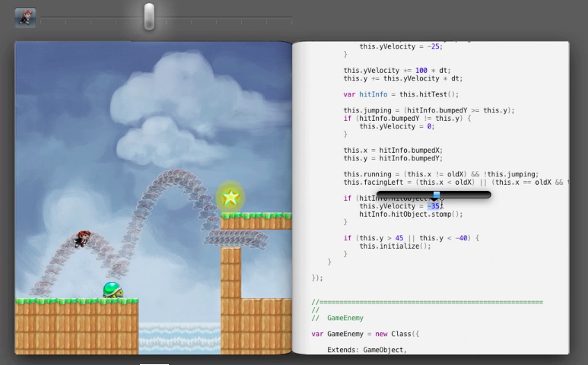
Task: Click the character avatar icon beside the timeline
Action: pos(25,17)
